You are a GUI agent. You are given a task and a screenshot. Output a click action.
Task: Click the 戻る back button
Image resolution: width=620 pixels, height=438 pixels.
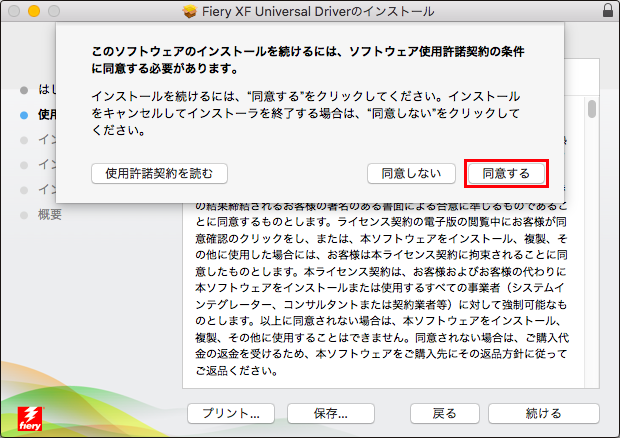(445, 413)
